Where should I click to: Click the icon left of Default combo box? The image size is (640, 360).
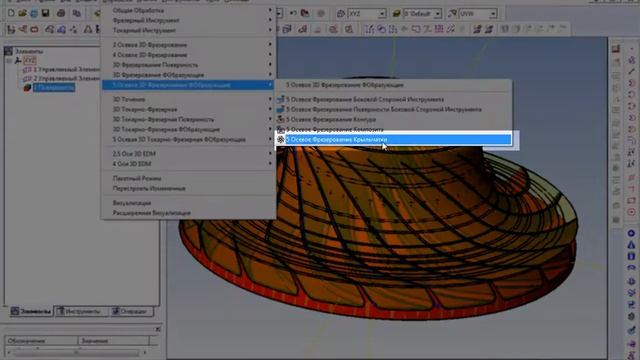[396, 14]
